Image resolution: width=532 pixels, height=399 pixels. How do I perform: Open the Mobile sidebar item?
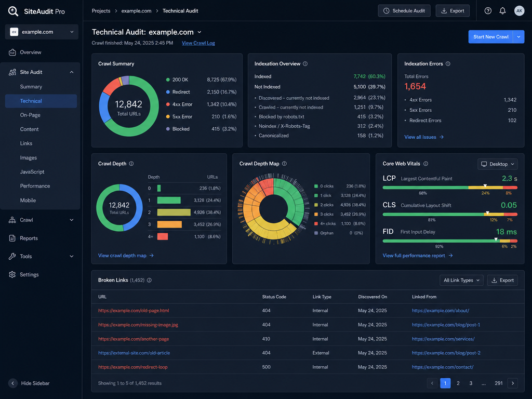point(28,201)
